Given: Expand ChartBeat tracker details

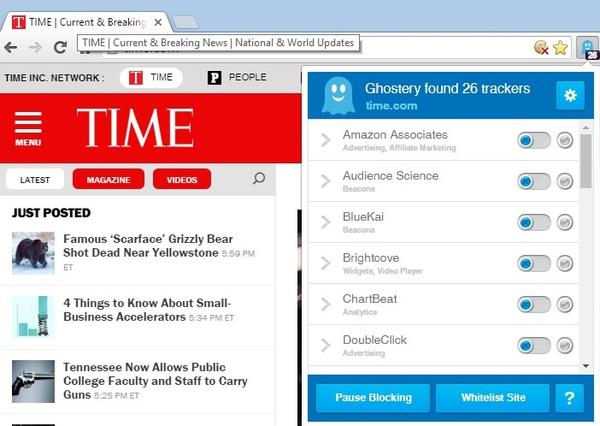Looking at the screenshot, I should pos(326,304).
